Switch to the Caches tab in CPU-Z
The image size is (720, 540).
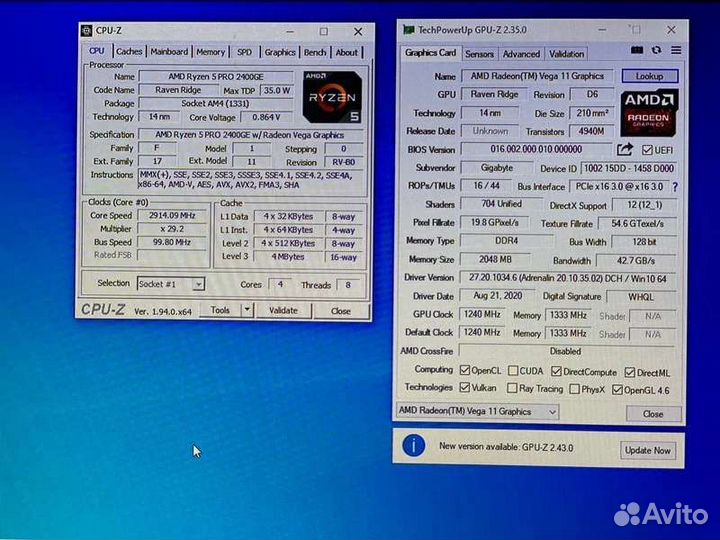click(x=129, y=51)
